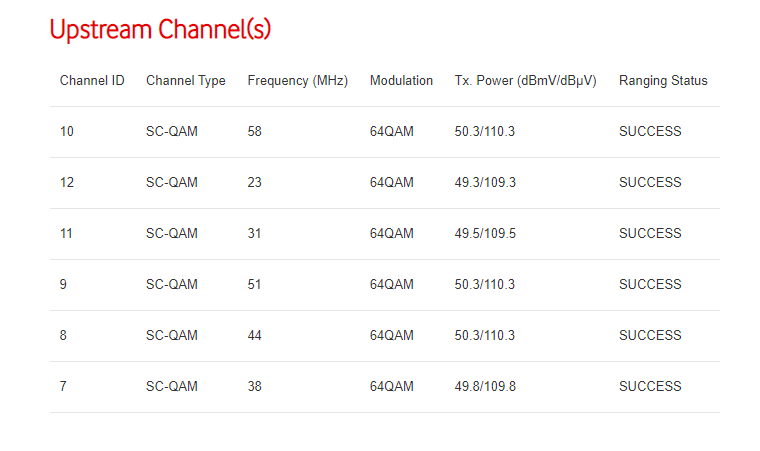Select the Frequency (MHz) column header
760x451 pixels.
[x=298, y=81]
